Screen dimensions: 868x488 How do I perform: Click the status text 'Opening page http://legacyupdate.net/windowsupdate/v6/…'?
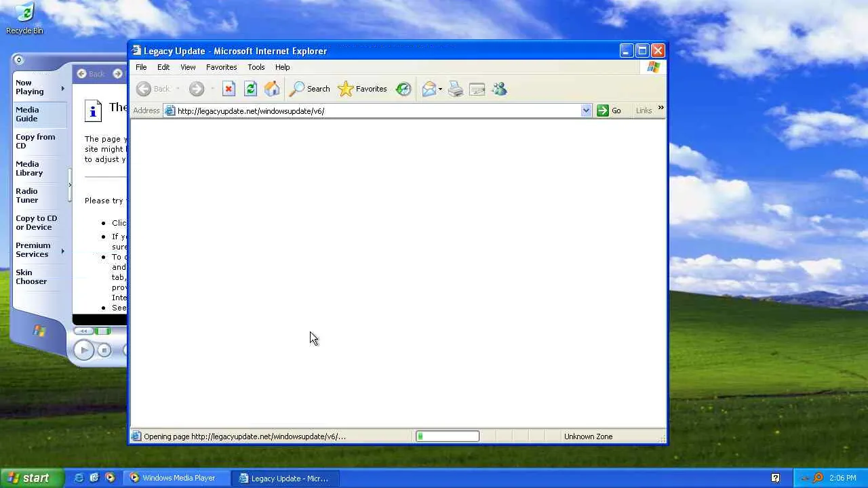(x=245, y=436)
